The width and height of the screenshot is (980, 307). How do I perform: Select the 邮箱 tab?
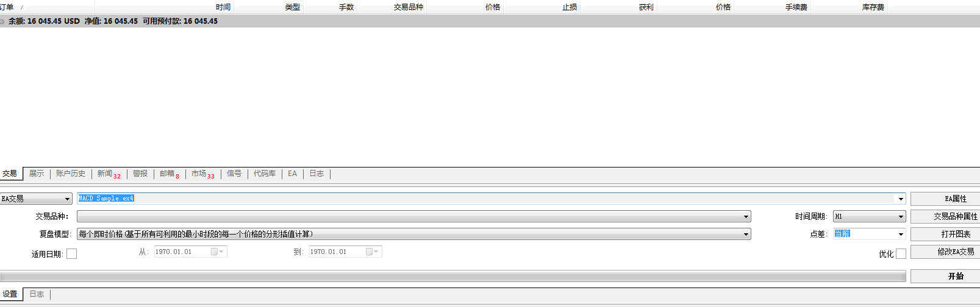169,174
